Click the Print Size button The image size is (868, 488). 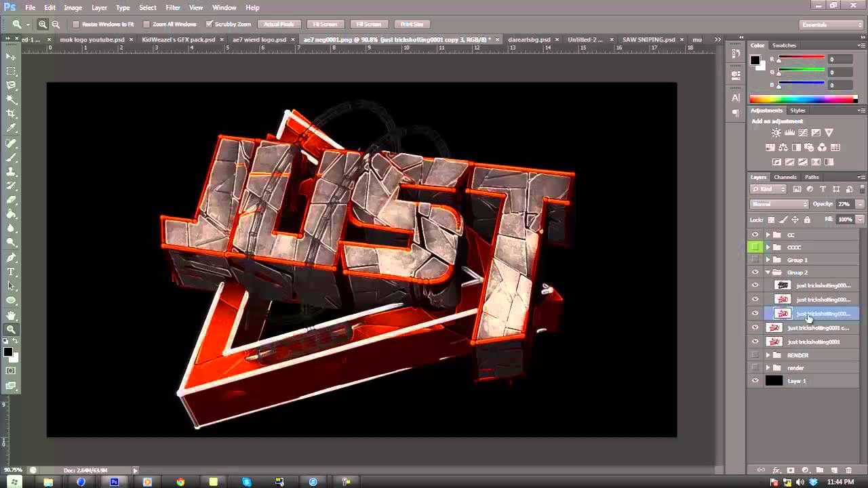click(x=412, y=24)
